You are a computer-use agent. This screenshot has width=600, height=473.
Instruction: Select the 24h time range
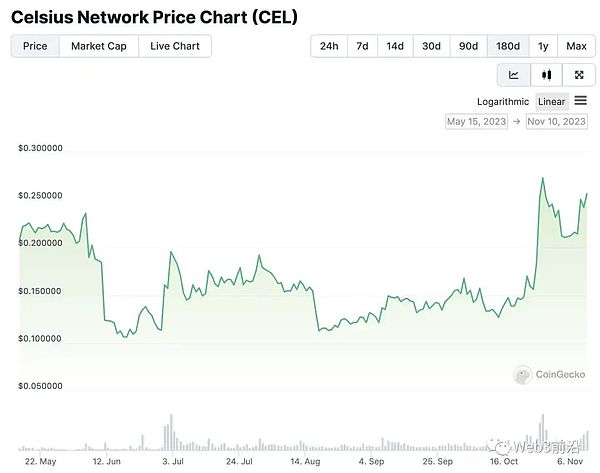tap(328, 46)
